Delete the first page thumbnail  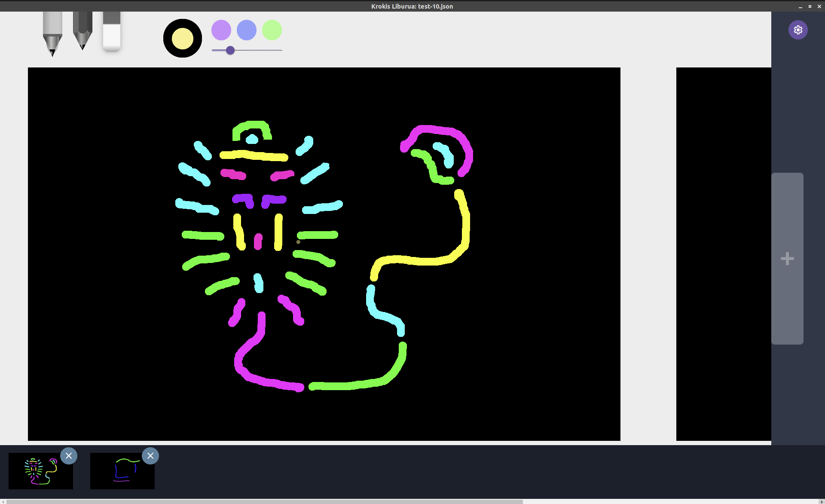[69, 456]
